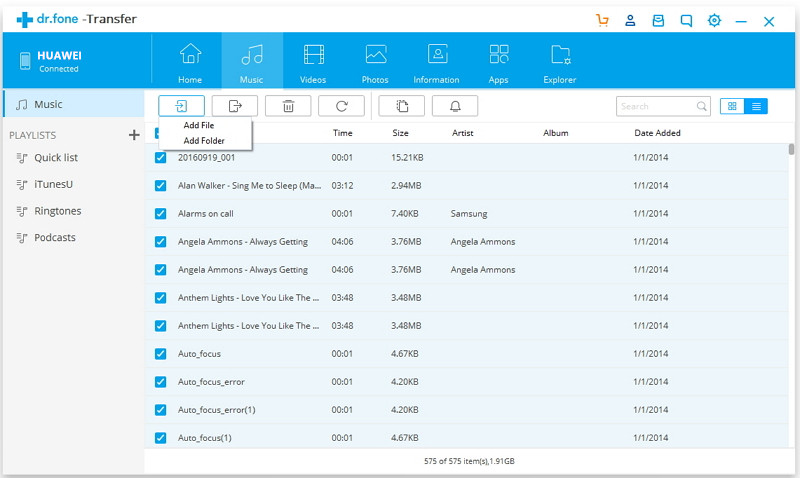This screenshot has width=800, height=478.
Task: Switch to list view icon
Action: 757,106
